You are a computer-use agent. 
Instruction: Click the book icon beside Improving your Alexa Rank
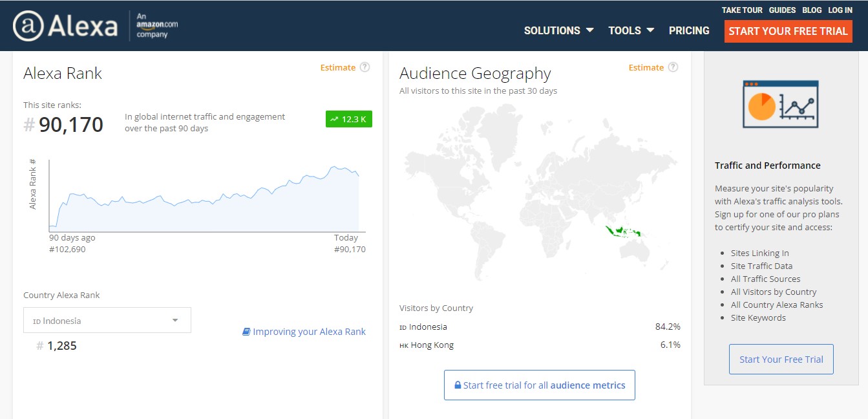[x=246, y=332]
